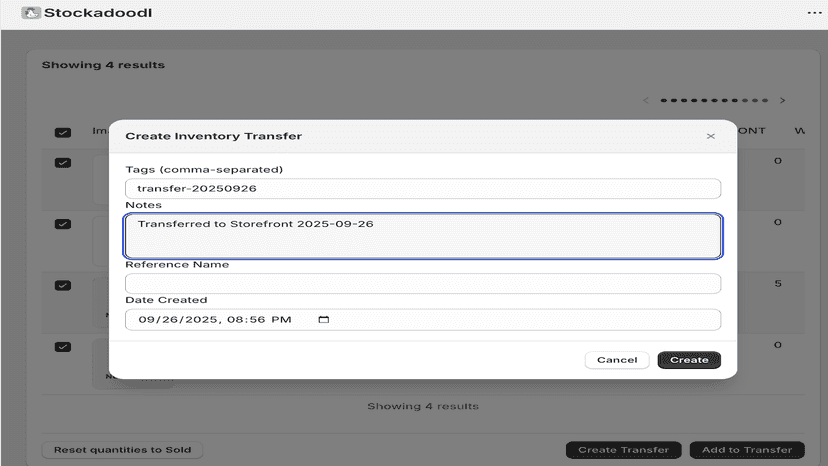The width and height of the screenshot is (828, 466).
Task: Close the Create Inventory Transfer dialog
Action: (x=711, y=136)
